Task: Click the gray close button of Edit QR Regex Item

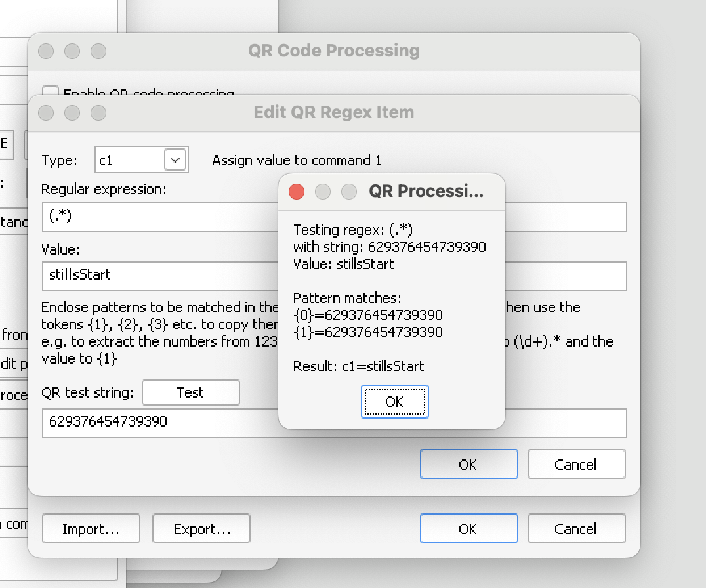Action: coord(46,113)
